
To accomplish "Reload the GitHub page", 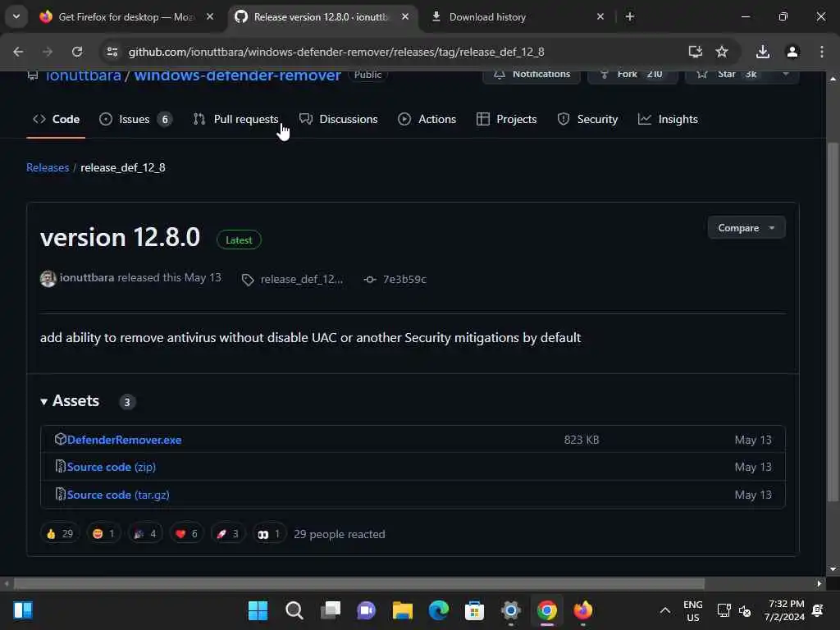I will tap(77, 52).
